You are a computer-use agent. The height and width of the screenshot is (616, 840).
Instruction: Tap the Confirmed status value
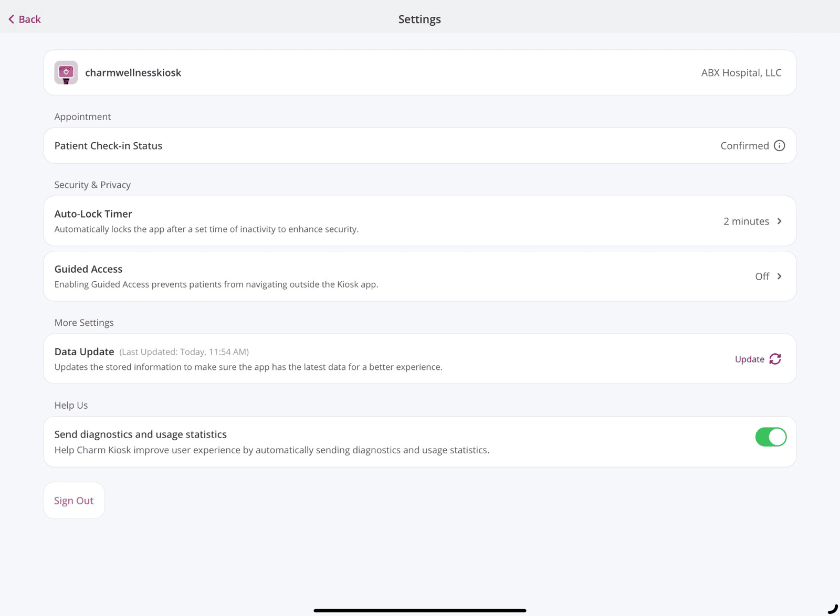[x=744, y=146]
